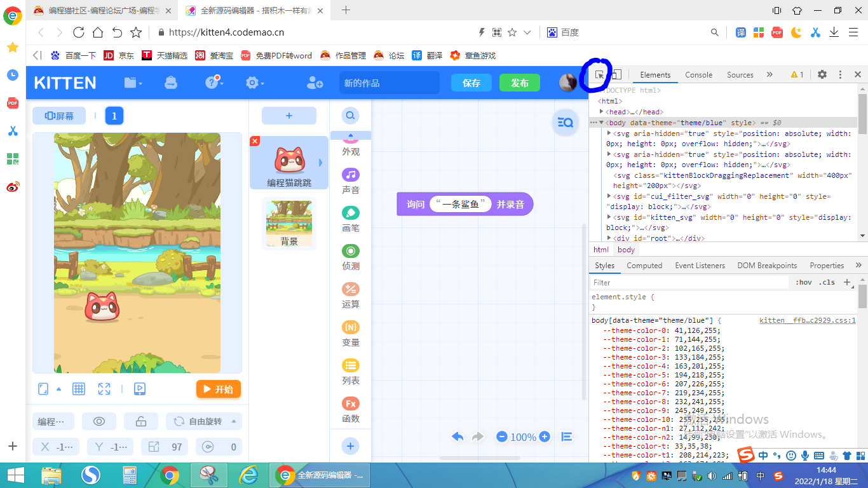Click the user avatar in Kitten header
This screenshot has width=868, height=488.
click(568, 82)
